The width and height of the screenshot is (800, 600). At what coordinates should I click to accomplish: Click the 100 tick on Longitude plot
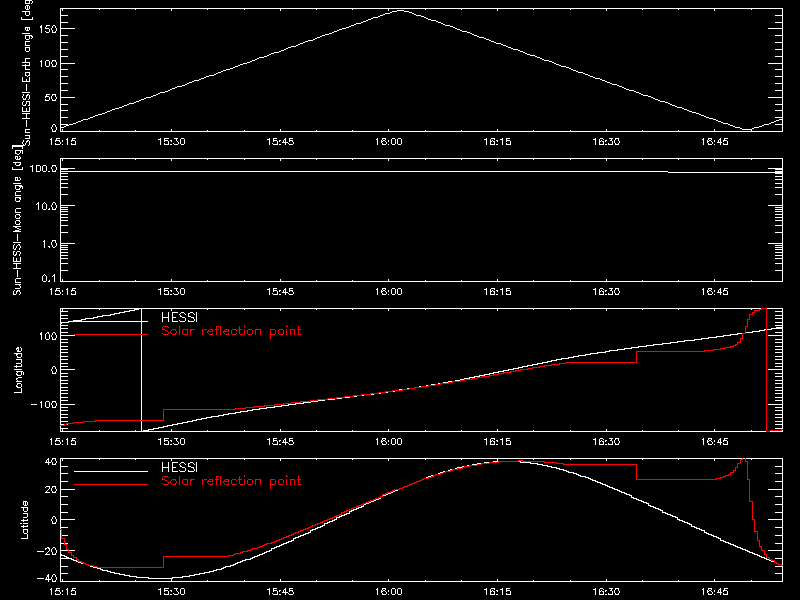[48, 336]
